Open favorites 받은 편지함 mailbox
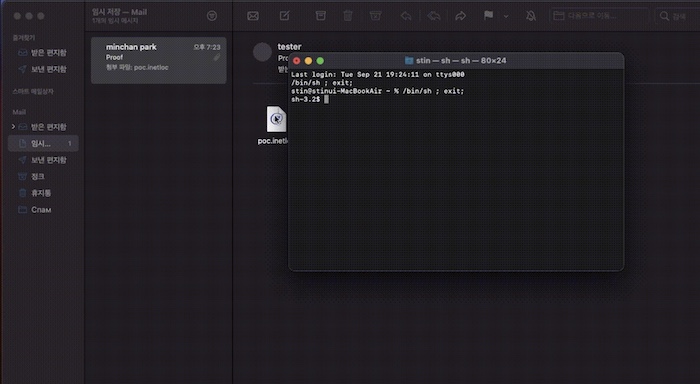 pyautogui.click(x=43, y=53)
